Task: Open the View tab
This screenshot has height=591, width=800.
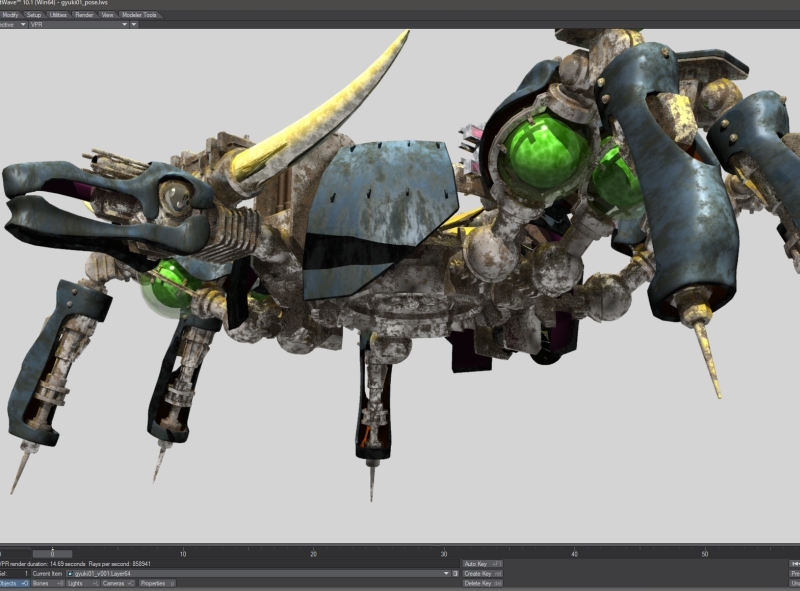Action: (x=108, y=15)
